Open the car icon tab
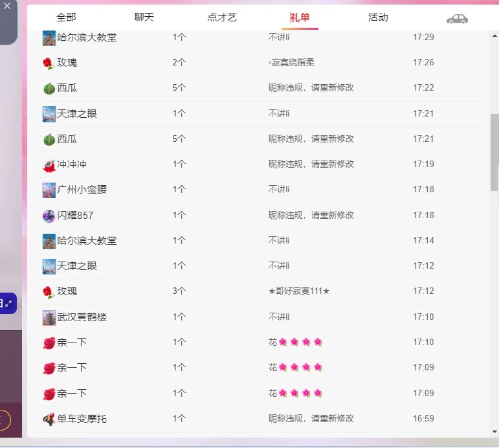 click(457, 18)
